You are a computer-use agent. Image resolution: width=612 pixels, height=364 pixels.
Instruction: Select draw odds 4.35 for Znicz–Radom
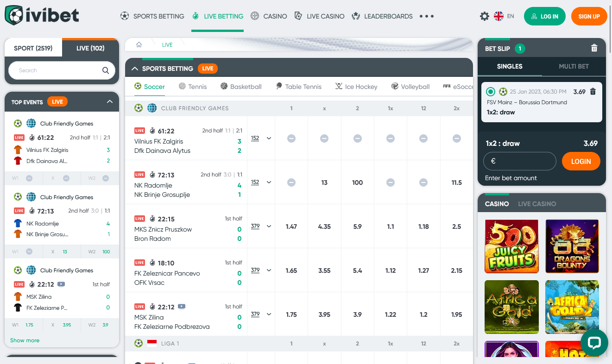coord(324,226)
